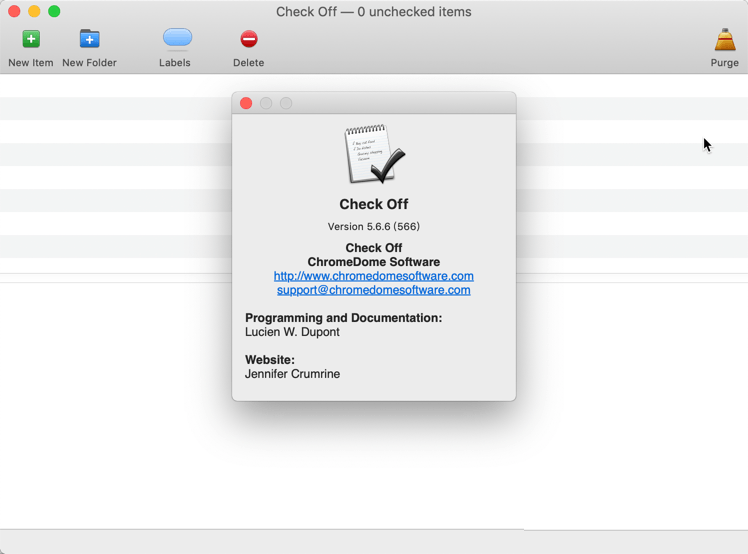Click the green New Item icon
This screenshot has height=554, width=748.
click(x=31, y=39)
